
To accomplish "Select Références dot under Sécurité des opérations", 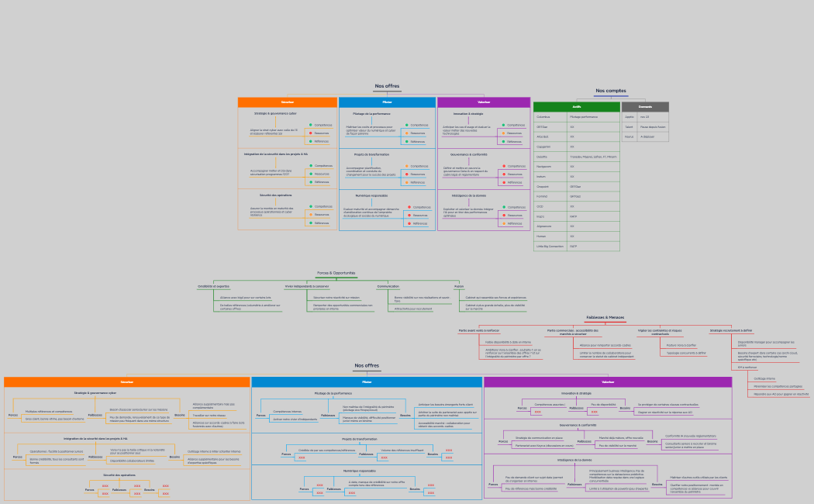I will (x=310, y=223).
